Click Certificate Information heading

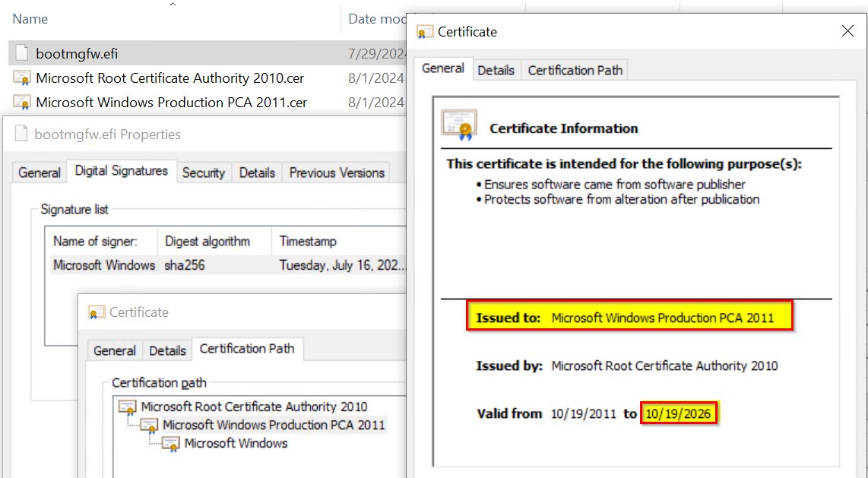tap(563, 128)
